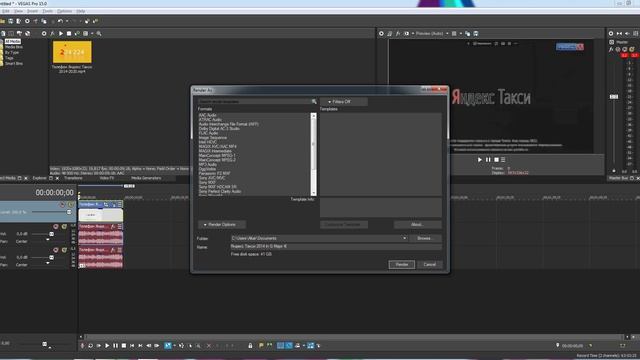Open the Tools menu

point(48,11)
